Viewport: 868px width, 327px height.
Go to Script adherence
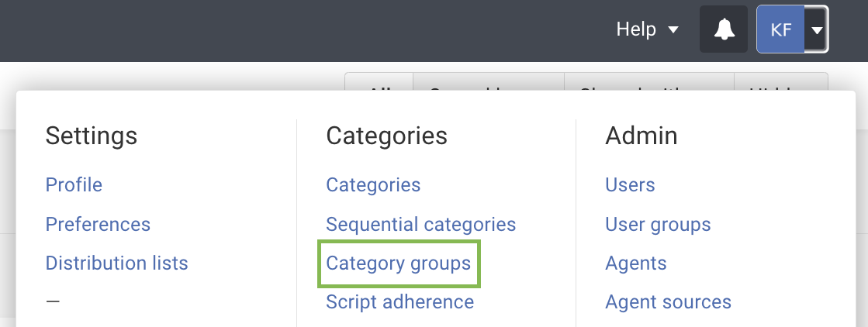[399, 301]
